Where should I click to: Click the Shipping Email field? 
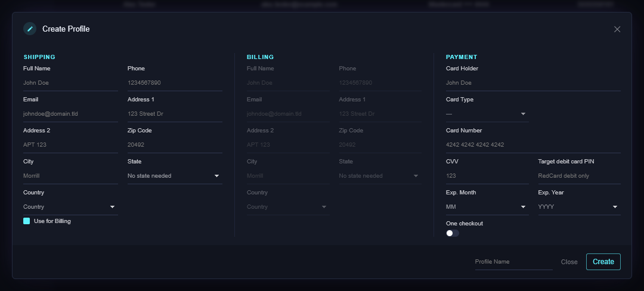tap(70, 114)
